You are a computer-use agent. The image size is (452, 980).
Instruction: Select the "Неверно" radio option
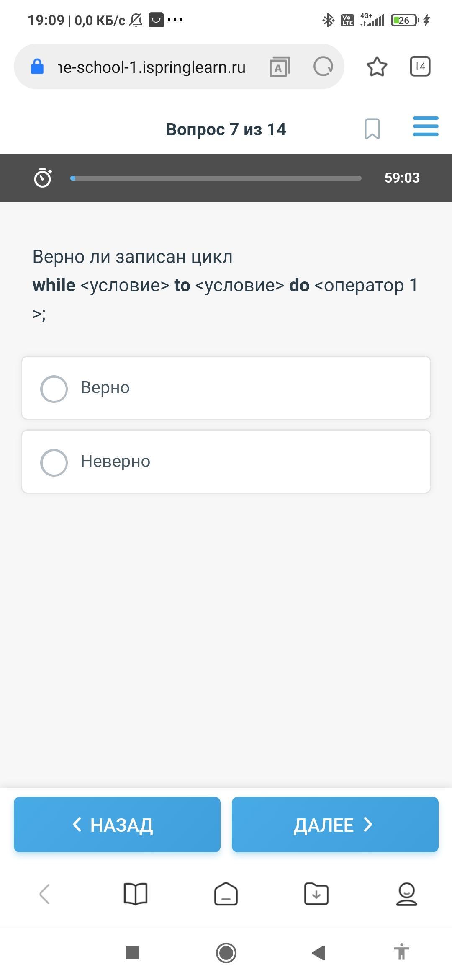point(54,462)
